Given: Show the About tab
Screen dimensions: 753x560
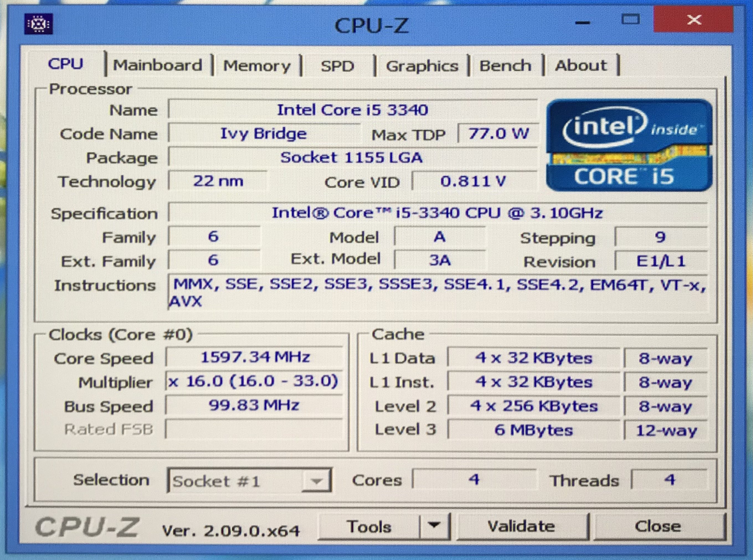Looking at the screenshot, I should [580, 65].
